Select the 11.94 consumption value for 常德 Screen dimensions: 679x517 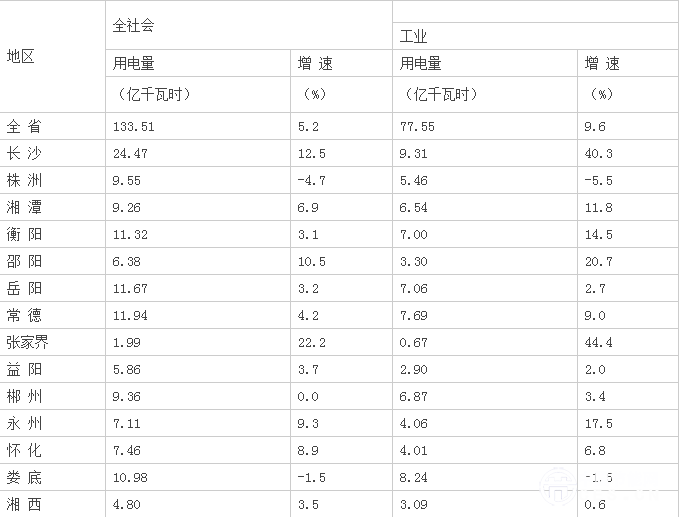(133, 316)
